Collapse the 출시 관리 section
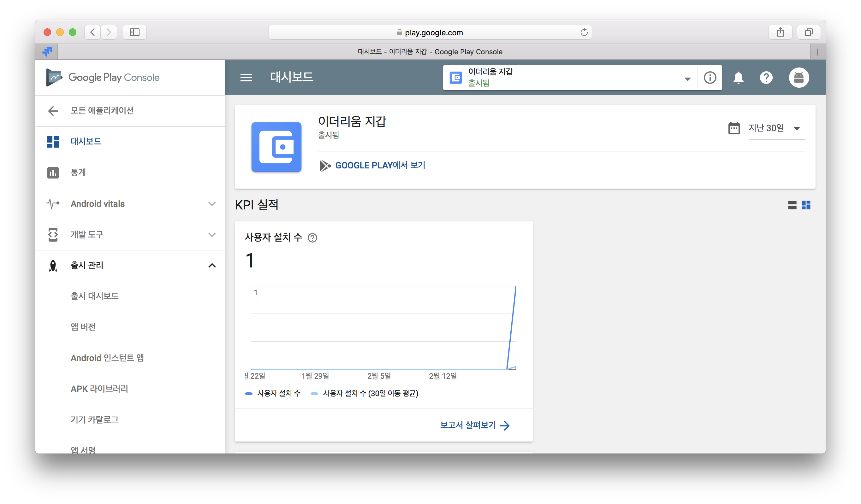The width and height of the screenshot is (861, 504). (212, 265)
